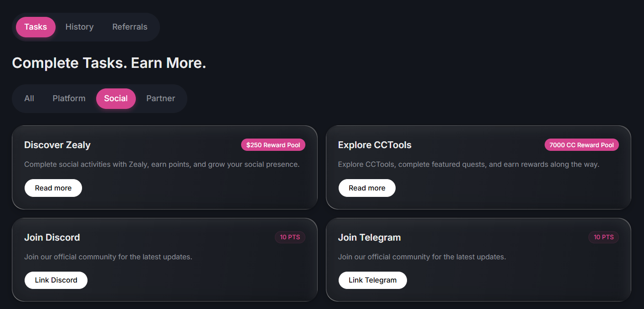Select the All task filter

29,98
